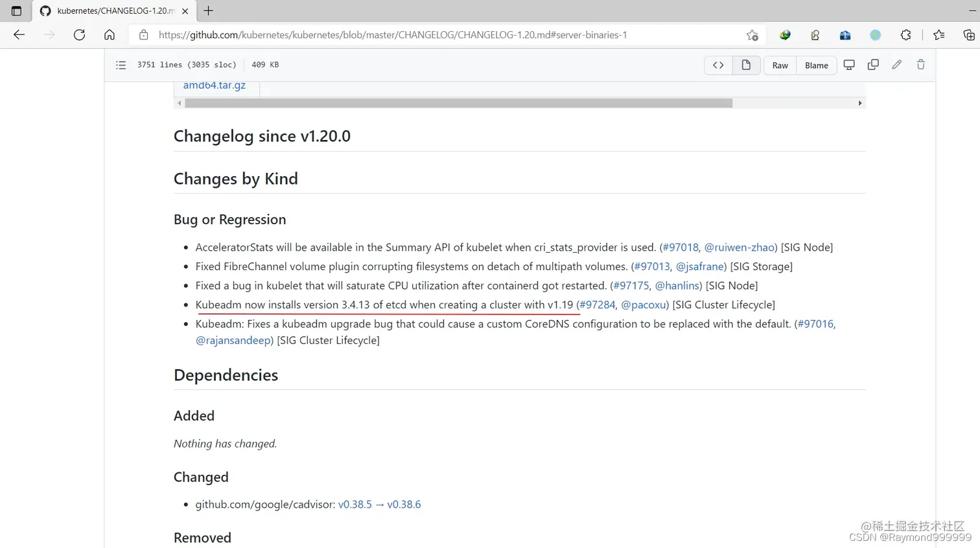Switch to rendered document view

(746, 65)
